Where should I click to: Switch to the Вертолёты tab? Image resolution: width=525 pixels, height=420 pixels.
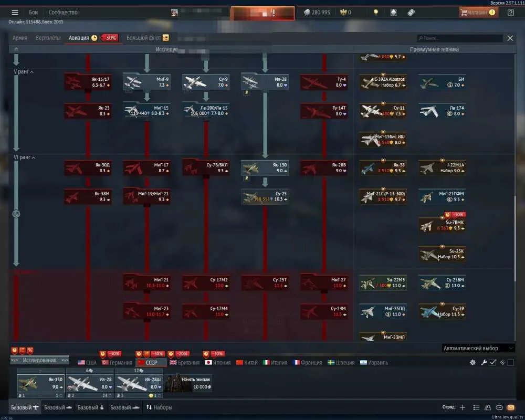[x=48, y=38]
